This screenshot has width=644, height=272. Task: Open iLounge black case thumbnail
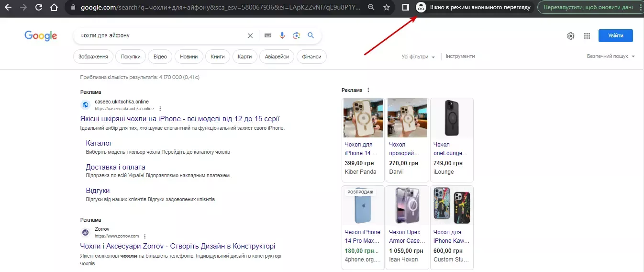(452, 118)
